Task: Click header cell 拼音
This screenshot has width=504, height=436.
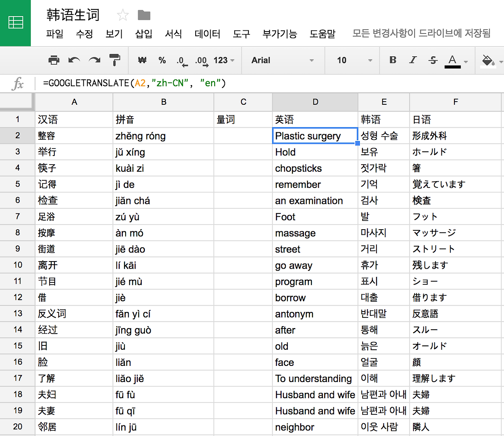Action: 163,119
